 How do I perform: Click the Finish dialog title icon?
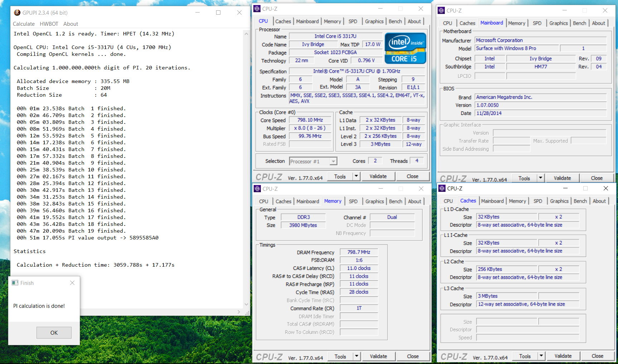[15, 283]
